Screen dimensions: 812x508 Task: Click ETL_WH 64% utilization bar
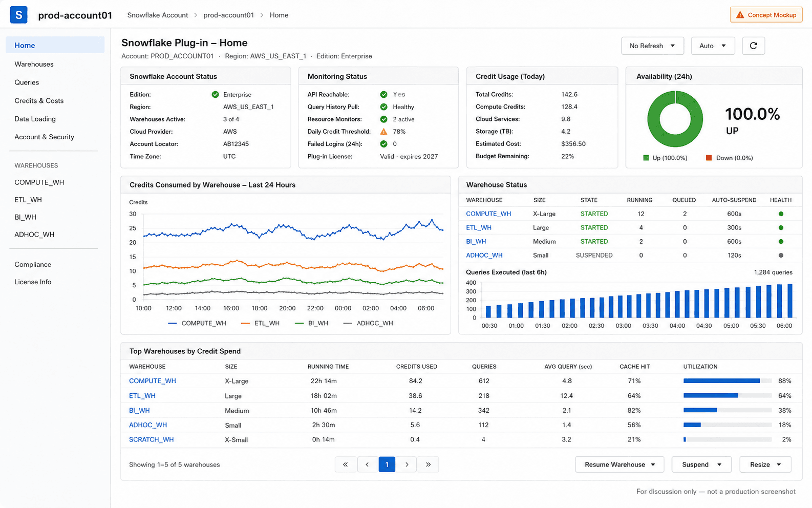point(728,395)
